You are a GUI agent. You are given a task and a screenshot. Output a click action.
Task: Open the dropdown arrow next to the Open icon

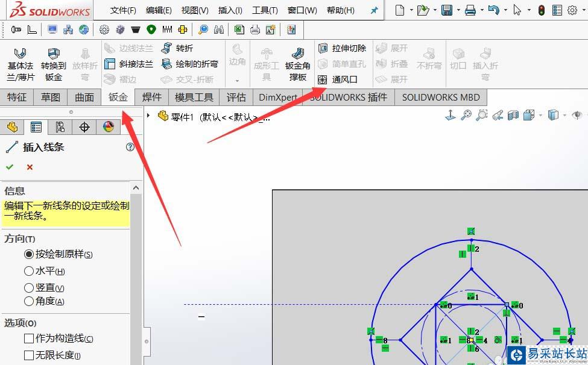[435, 10]
